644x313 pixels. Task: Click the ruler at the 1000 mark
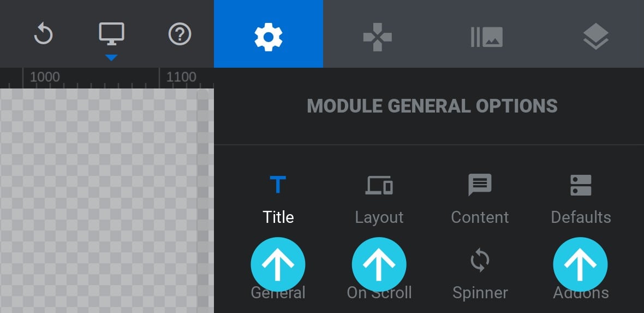point(23,78)
